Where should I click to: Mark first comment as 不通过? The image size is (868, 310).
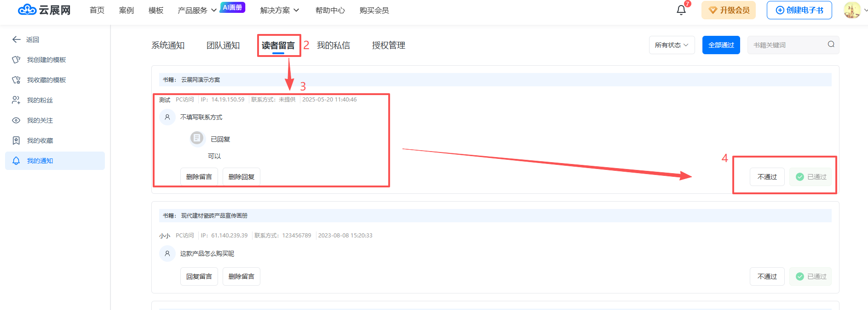(x=767, y=177)
